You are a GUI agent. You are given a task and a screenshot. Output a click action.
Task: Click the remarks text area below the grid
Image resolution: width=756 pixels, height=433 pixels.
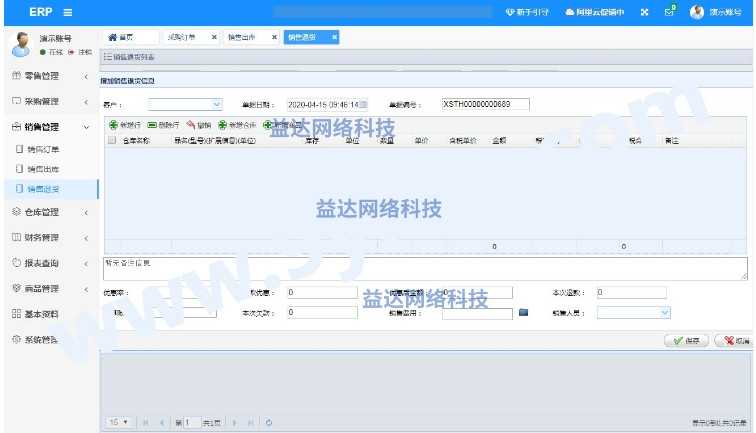click(425, 269)
